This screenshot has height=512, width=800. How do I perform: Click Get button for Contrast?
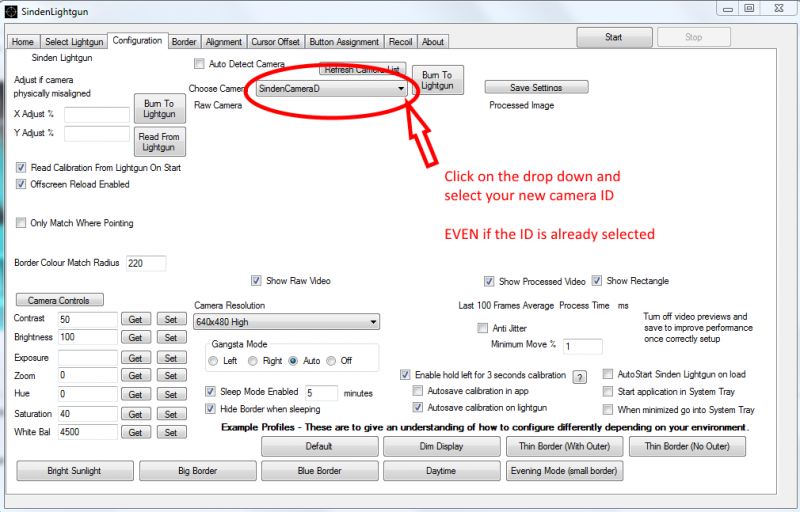click(136, 319)
